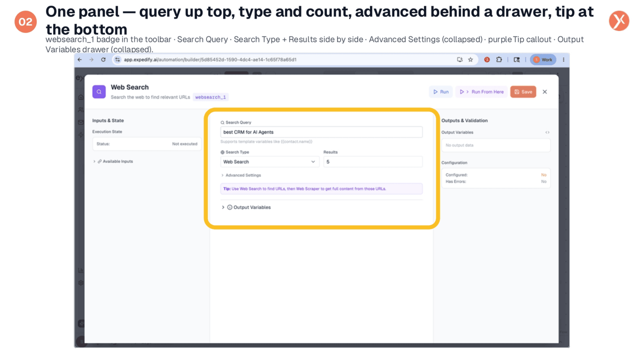Click the Results count field
This screenshot has width=644, height=362.
[x=373, y=162]
